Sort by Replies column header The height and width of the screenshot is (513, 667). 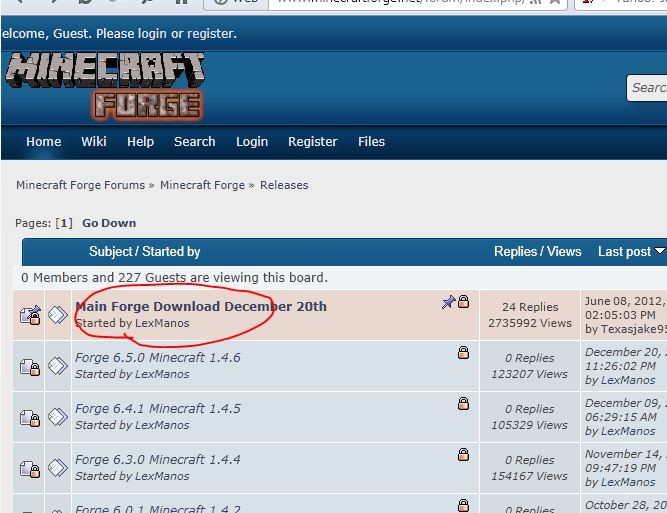(x=516, y=251)
